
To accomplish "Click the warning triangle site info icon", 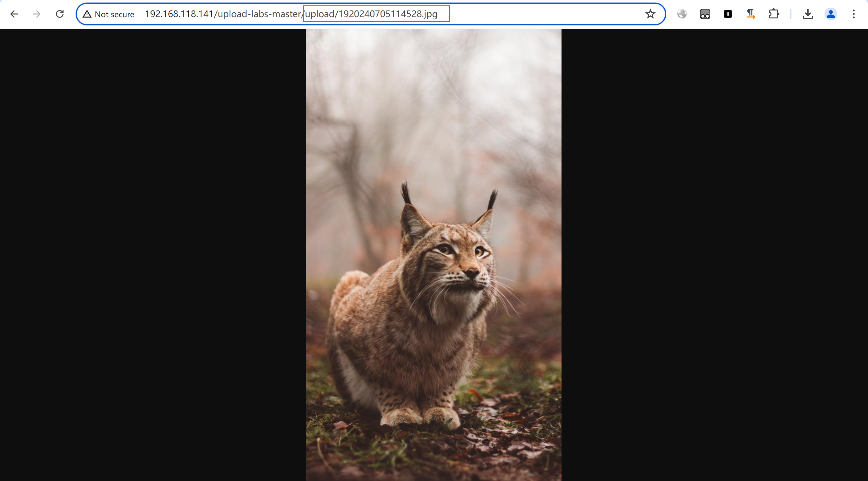I will [x=87, y=14].
